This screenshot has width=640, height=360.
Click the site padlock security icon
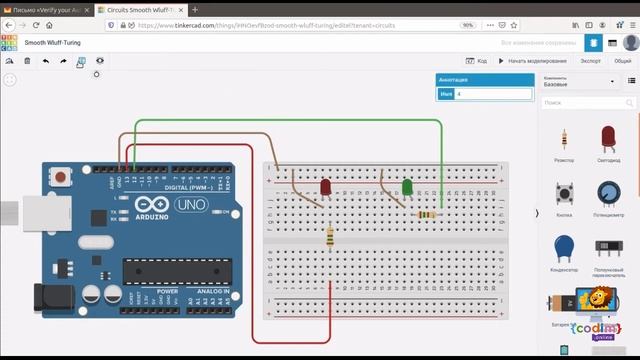pyautogui.click(x=123, y=25)
